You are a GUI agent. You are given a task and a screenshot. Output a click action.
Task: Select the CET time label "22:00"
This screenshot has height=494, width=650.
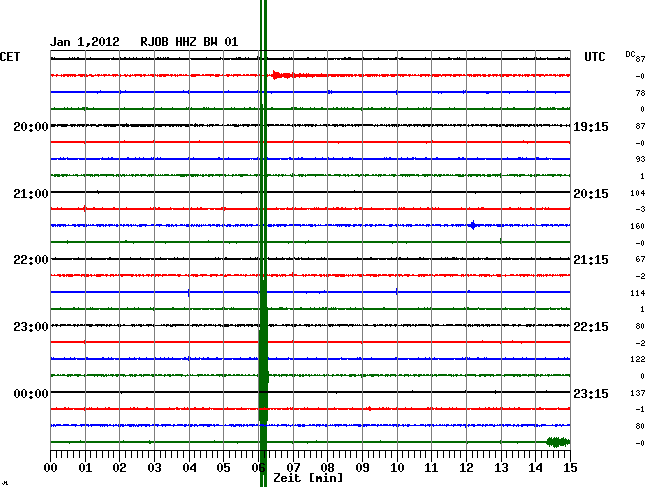pyautogui.click(x=31, y=260)
